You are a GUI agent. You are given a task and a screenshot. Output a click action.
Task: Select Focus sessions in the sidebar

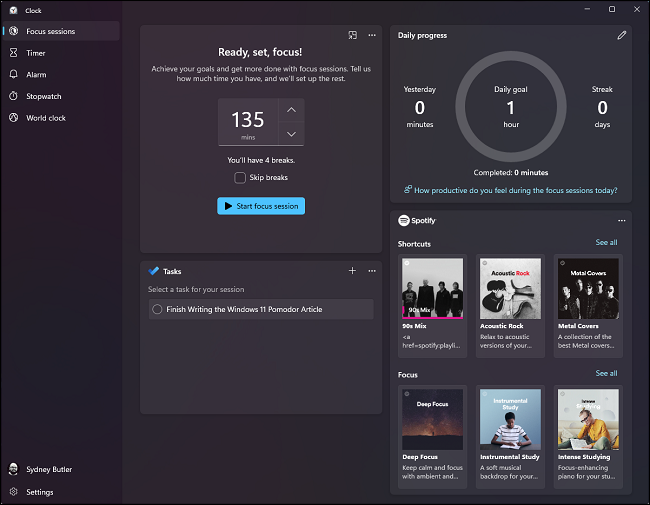coord(50,31)
